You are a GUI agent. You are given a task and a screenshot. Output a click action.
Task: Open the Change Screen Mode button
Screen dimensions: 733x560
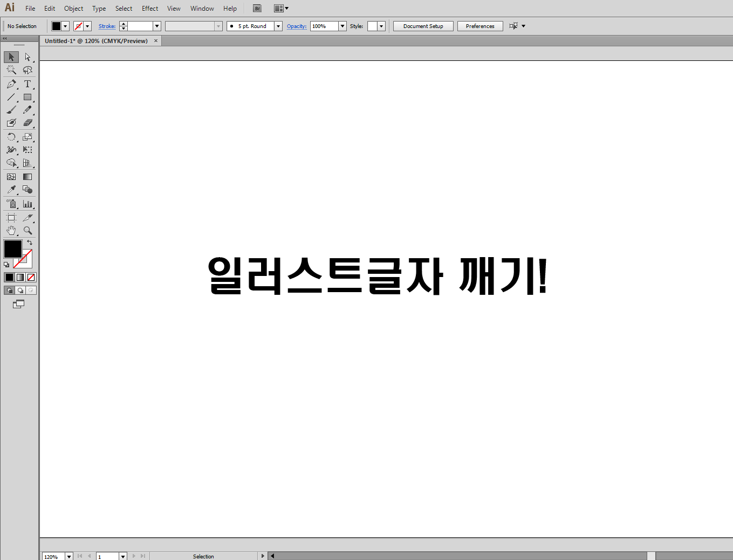pos(19,304)
